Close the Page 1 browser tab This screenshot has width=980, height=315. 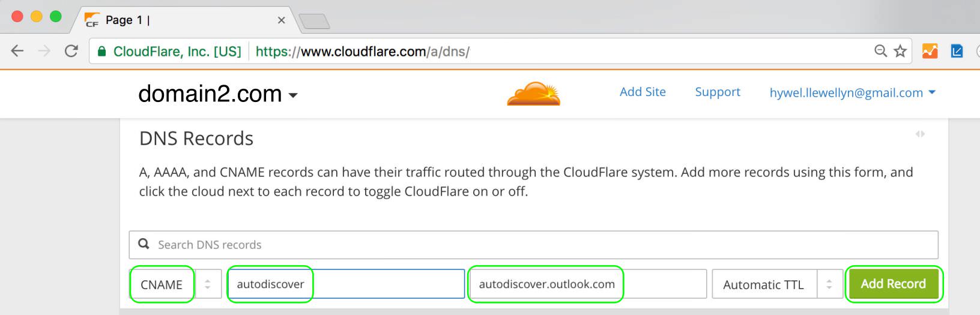[x=281, y=20]
